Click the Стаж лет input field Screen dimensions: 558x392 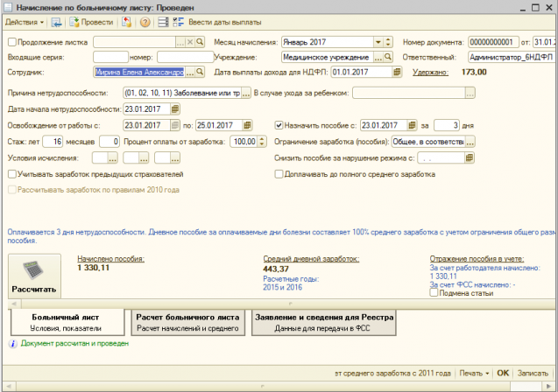coord(53,142)
